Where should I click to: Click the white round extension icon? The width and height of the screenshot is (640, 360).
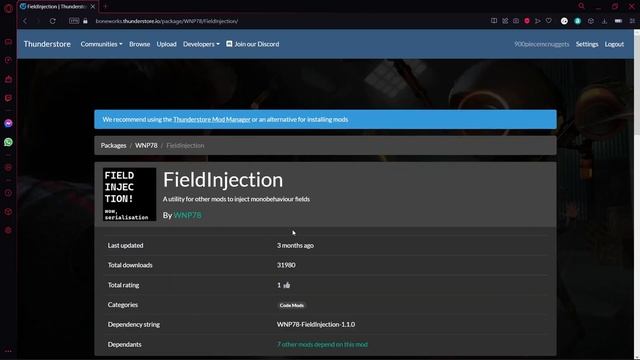coord(564,21)
